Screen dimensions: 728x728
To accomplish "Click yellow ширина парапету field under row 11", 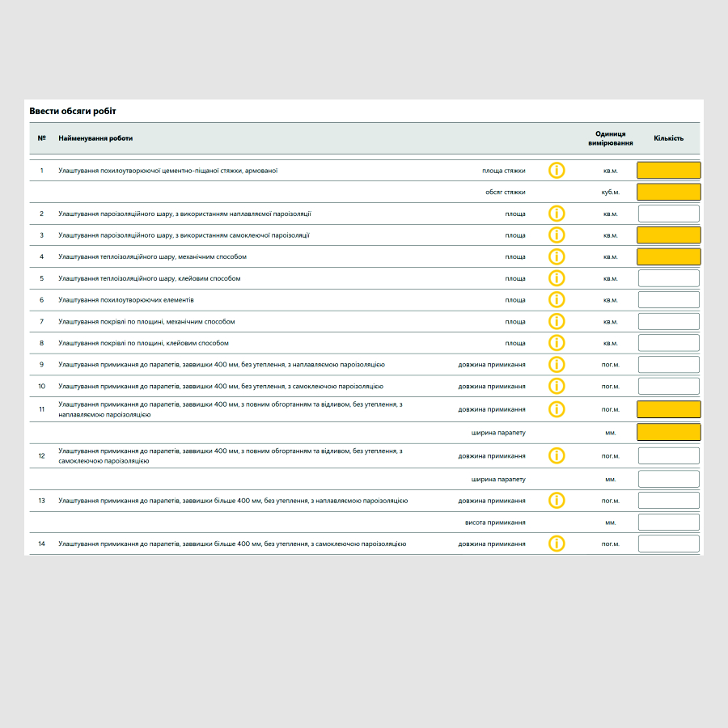I will (x=668, y=433).
